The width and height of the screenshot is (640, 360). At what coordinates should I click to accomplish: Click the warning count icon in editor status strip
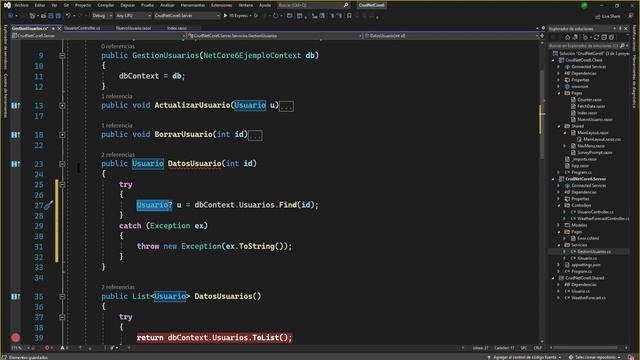pos(62,348)
